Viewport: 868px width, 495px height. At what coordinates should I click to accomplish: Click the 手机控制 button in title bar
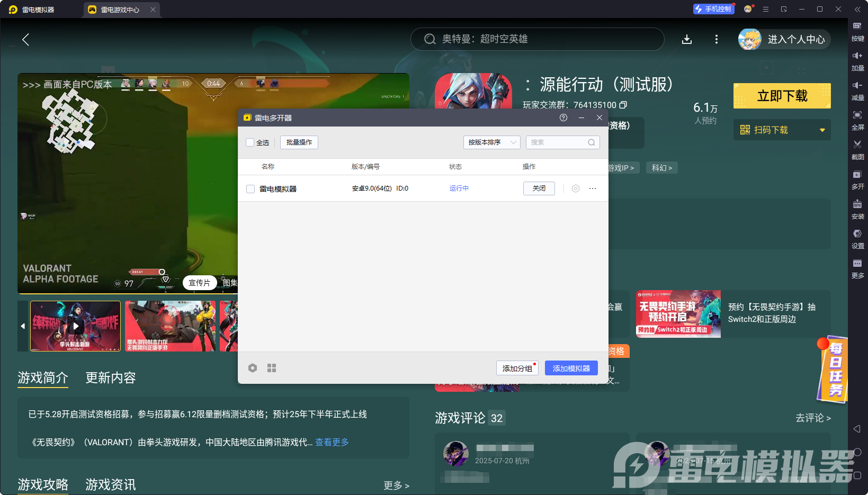coord(713,9)
